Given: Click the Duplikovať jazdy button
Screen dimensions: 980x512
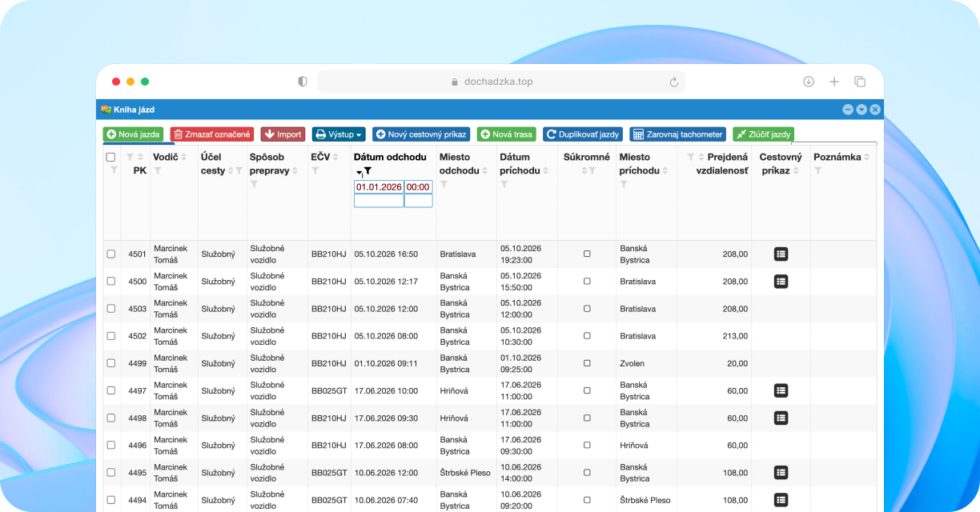Looking at the screenshot, I should (x=583, y=134).
